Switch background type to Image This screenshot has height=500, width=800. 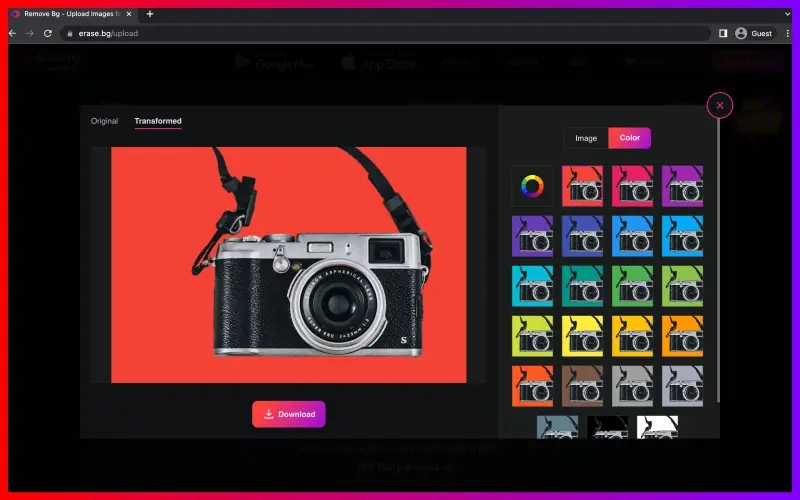pos(586,138)
